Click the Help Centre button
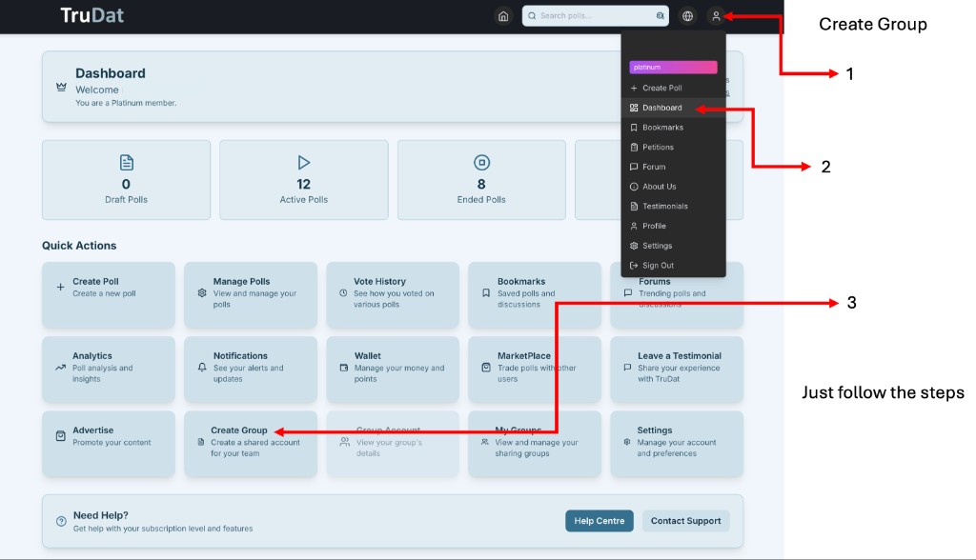 599,521
